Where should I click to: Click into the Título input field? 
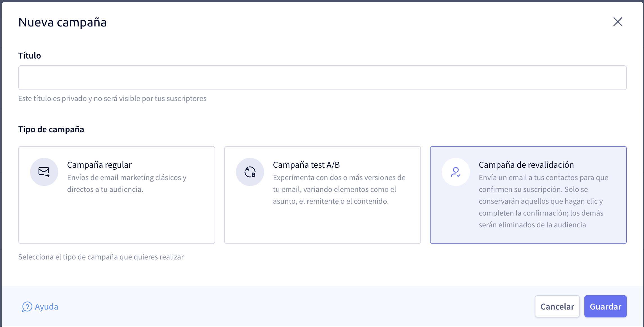click(322, 78)
